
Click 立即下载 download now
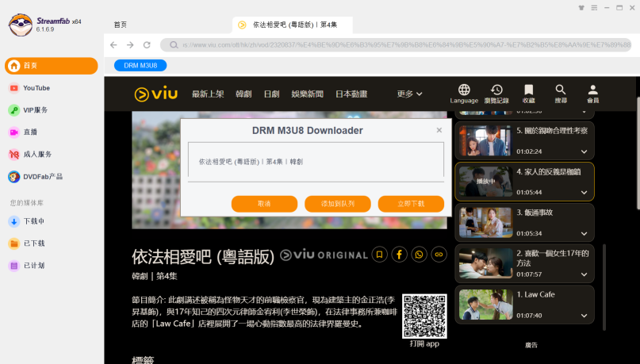(411, 204)
